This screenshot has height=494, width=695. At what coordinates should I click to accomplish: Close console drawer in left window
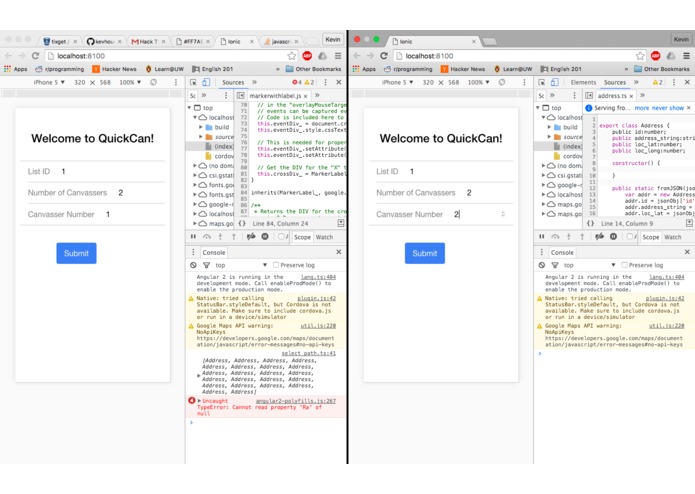tap(339, 252)
